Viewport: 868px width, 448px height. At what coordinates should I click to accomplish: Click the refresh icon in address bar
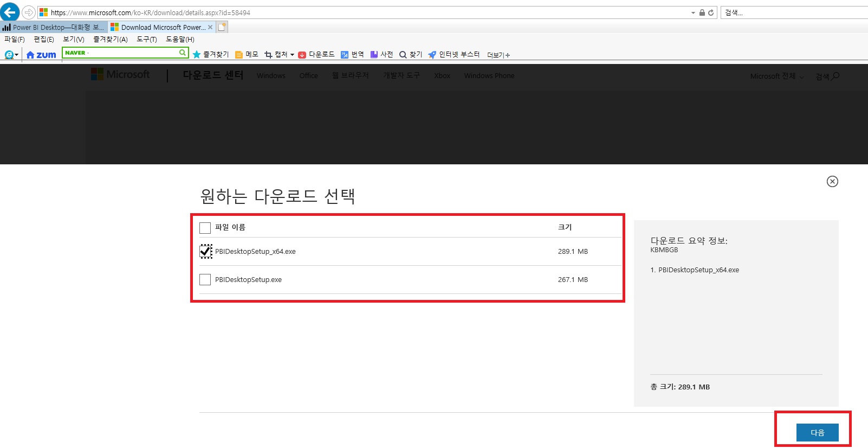pos(711,12)
